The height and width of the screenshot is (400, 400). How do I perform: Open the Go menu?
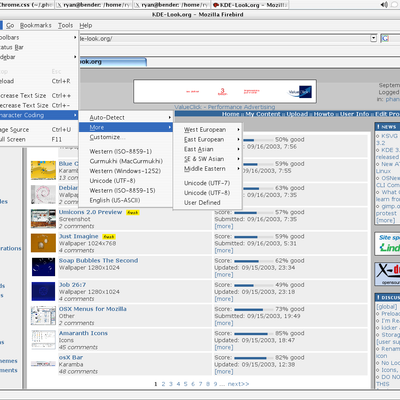(x=10, y=25)
